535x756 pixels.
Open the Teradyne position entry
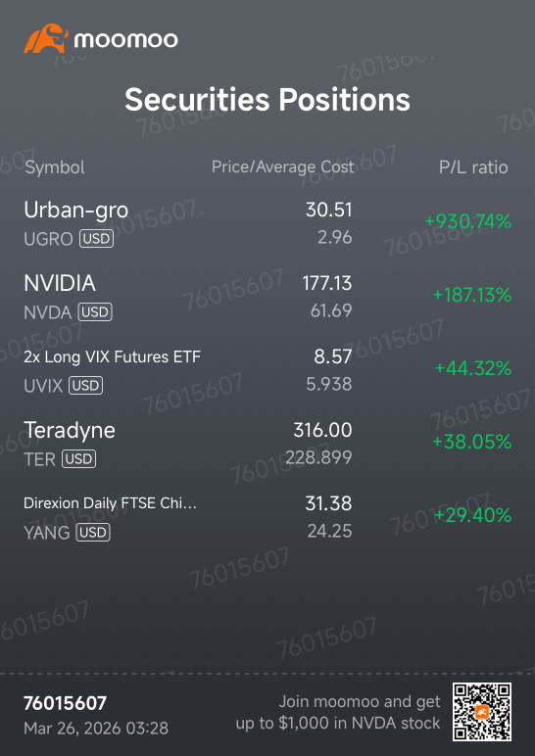(267, 443)
